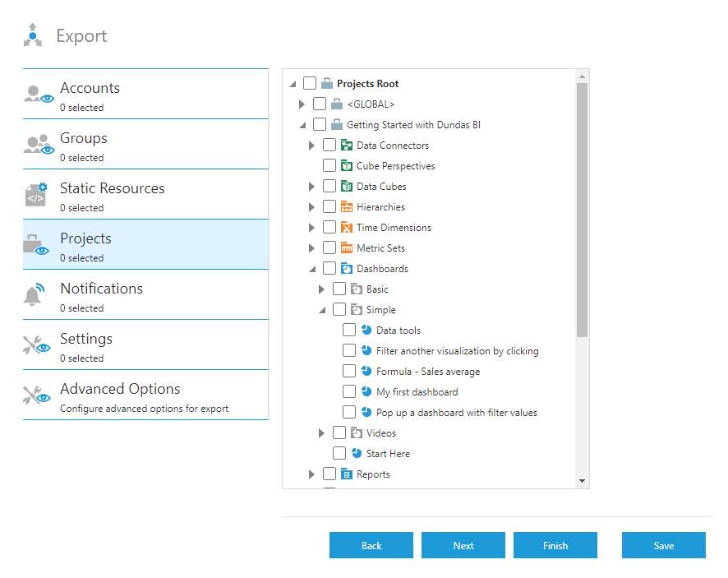Click the Cube Perspectives folder icon
The height and width of the screenshot is (578, 728).
347,166
